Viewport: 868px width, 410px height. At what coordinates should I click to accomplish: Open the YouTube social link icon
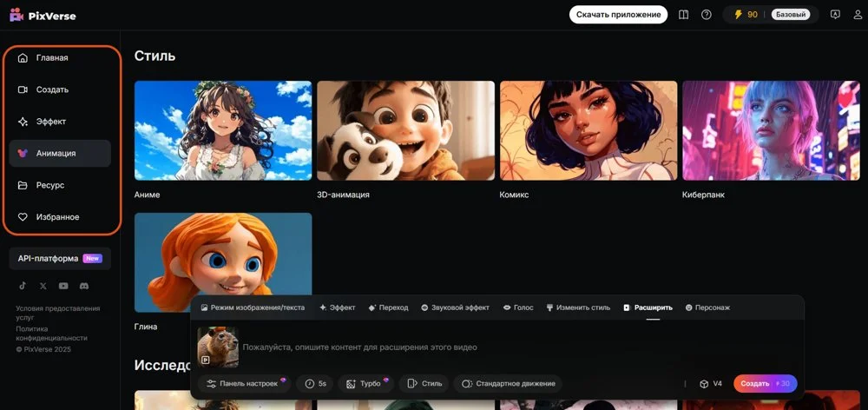(63, 286)
